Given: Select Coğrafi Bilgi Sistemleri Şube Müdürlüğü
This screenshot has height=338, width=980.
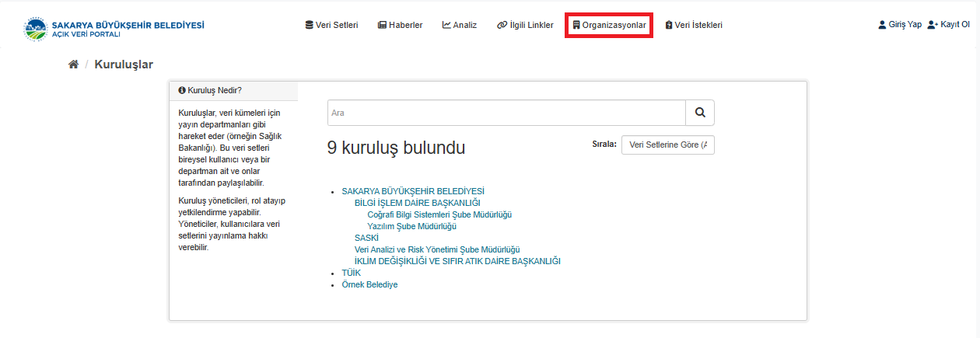Looking at the screenshot, I should pyautogui.click(x=439, y=214).
